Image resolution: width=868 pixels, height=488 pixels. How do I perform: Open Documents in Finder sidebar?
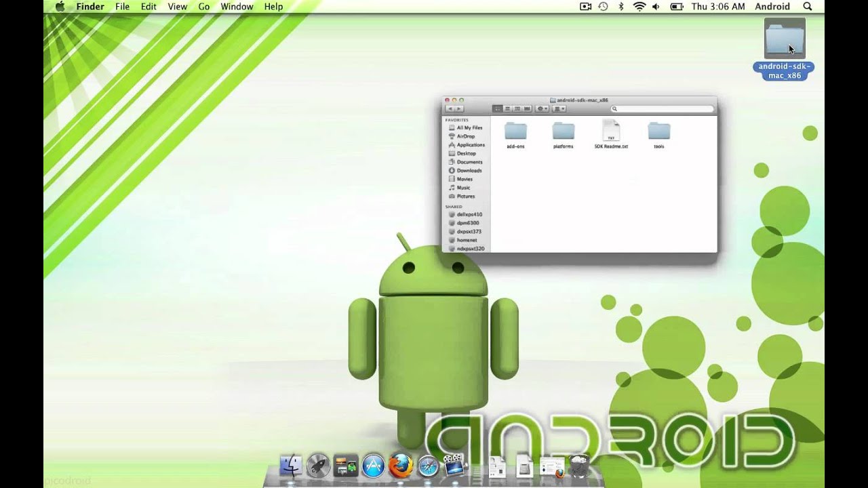coord(466,162)
